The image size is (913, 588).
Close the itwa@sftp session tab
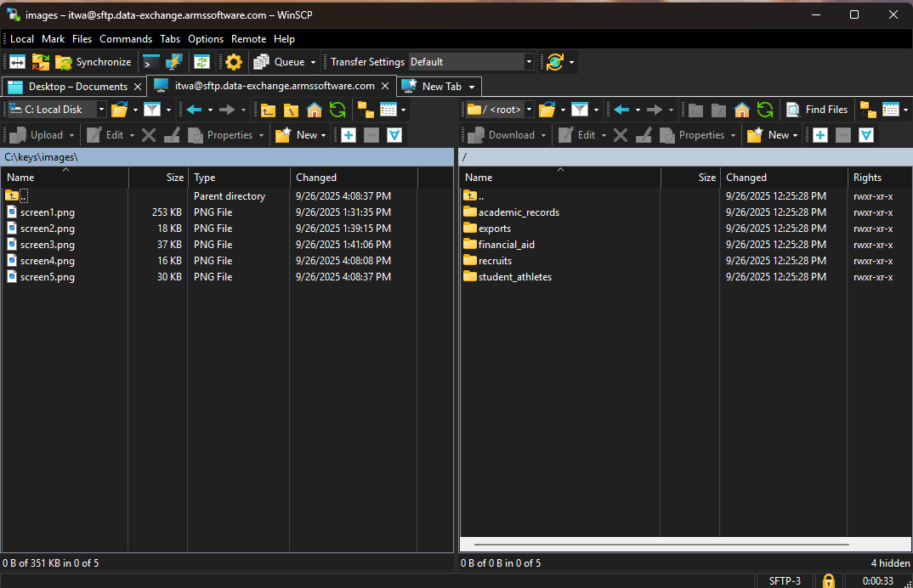(385, 86)
